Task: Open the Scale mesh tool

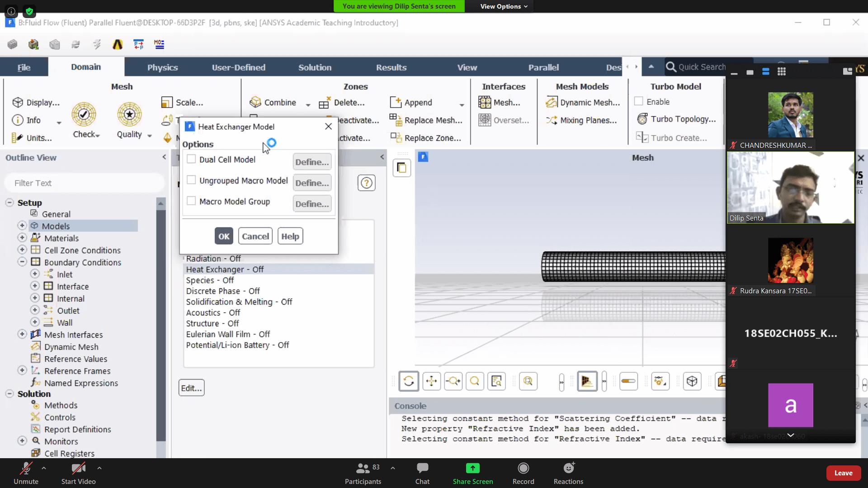Action: 183,103
